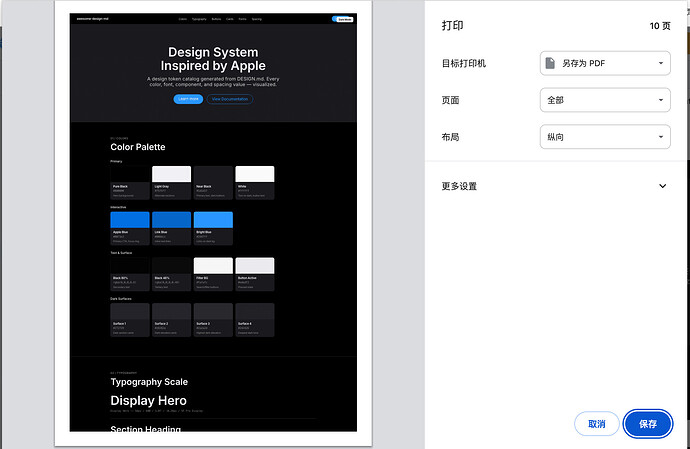The image size is (690, 449).
Task: Toggle Dark Mode switch in preview header
Action: pyautogui.click(x=343, y=19)
